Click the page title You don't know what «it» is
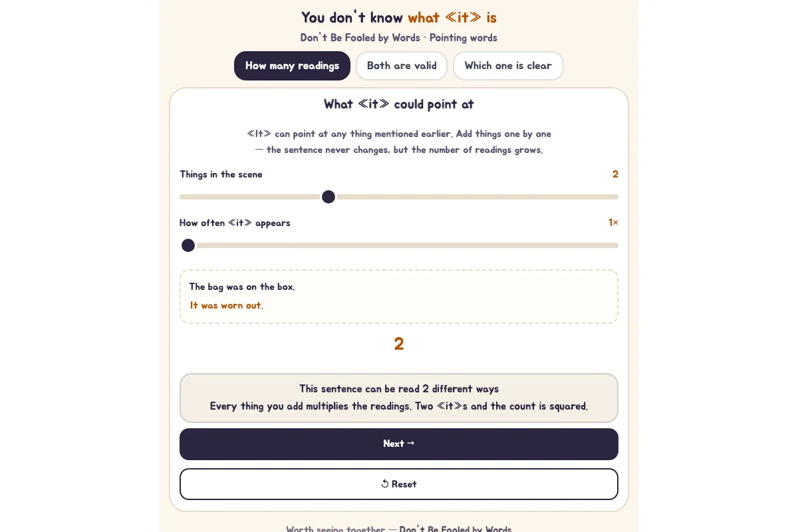This screenshot has width=798, height=532. tap(399, 17)
